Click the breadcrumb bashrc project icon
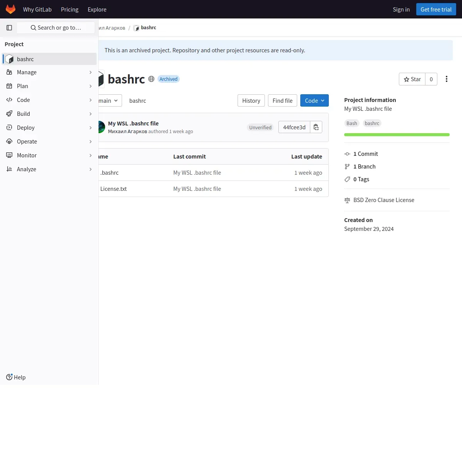 (136, 28)
